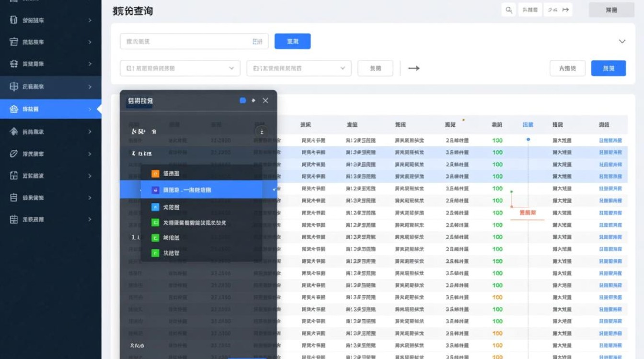Expand the sidebar row with the leaf-shaped icon
644x359 pixels.
point(90,154)
